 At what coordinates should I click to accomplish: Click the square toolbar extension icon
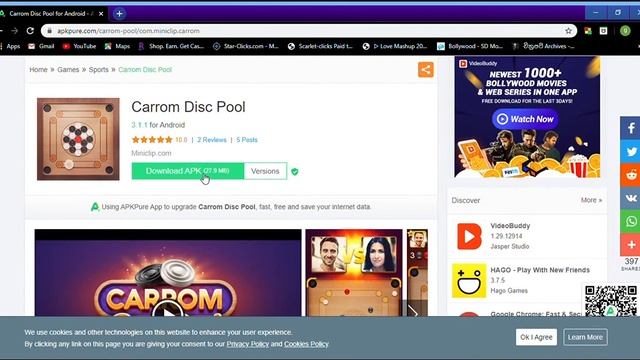click(603, 31)
